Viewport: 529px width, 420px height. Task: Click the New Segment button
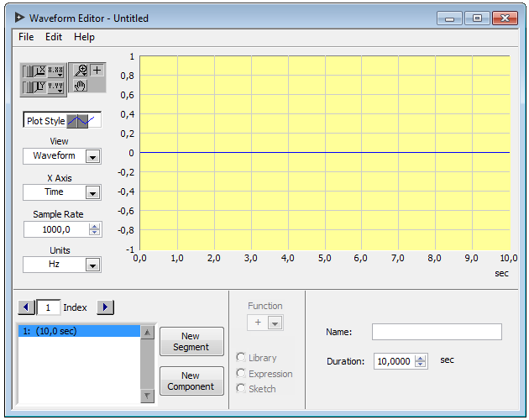tap(191, 341)
